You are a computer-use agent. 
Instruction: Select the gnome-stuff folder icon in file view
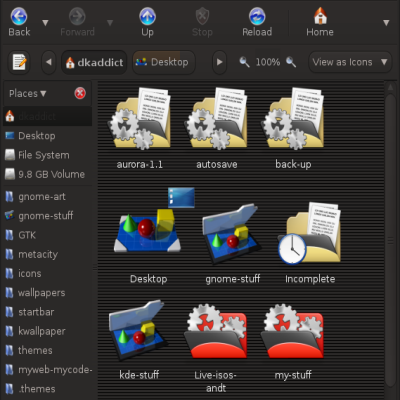pos(231,233)
